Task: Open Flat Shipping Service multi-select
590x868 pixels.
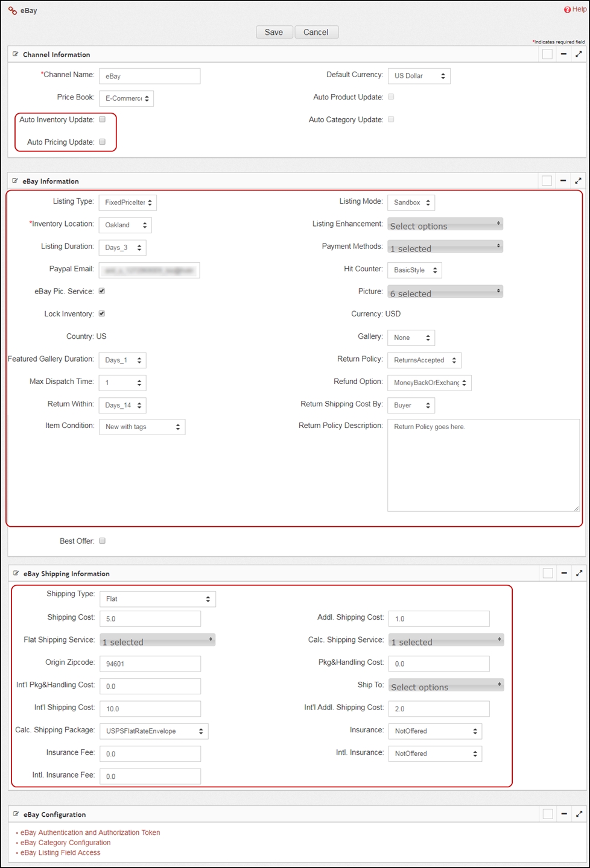Action: pos(157,640)
